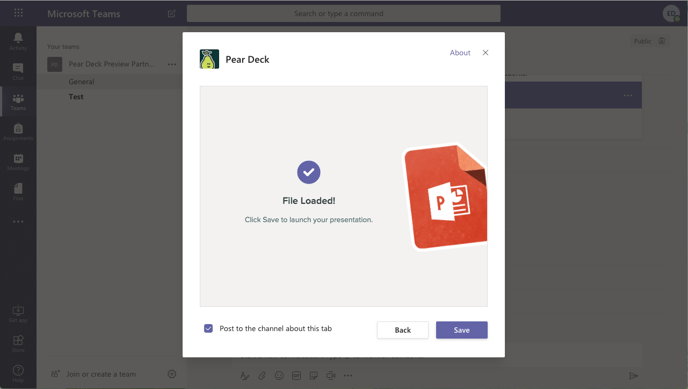Image resolution: width=688 pixels, height=389 pixels.
Task: Open the ED profile avatar
Action: (671, 14)
